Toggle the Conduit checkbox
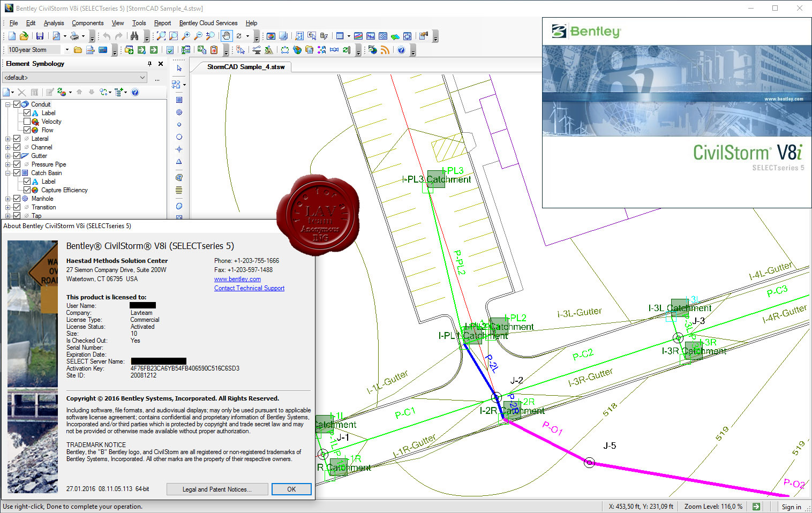The image size is (812, 513). point(17,104)
